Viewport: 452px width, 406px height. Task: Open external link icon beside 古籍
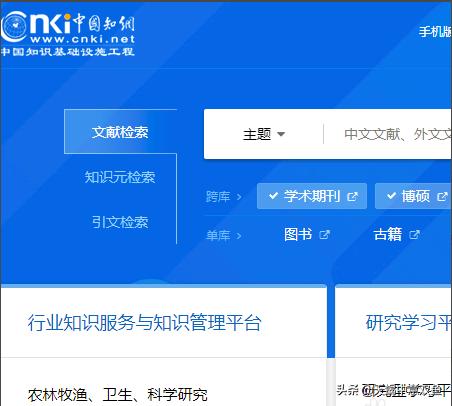click(x=414, y=235)
